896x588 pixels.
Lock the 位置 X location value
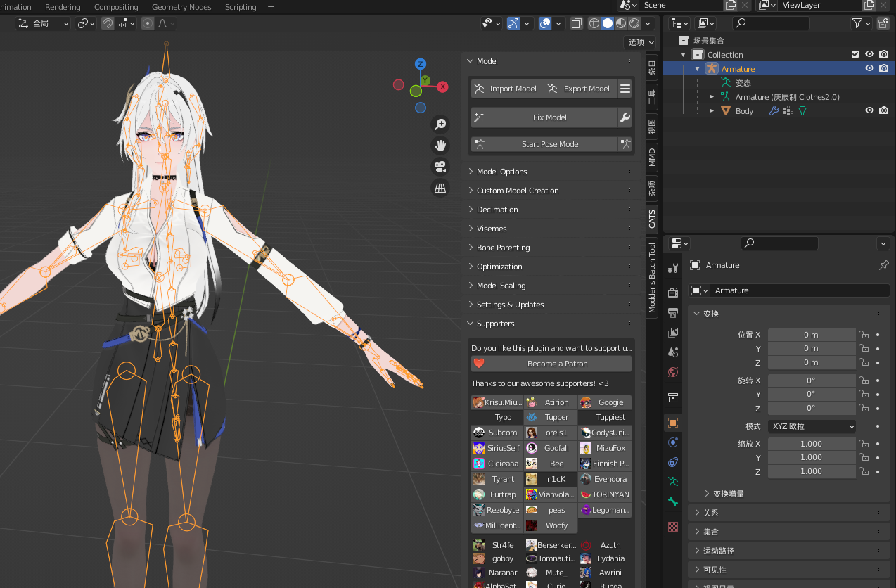(864, 334)
